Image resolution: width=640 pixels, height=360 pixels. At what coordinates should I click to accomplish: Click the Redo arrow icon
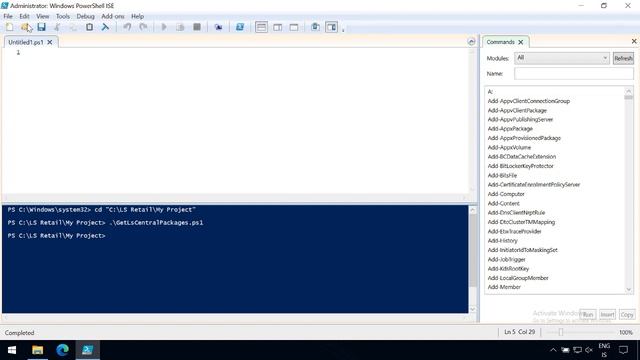143,27
